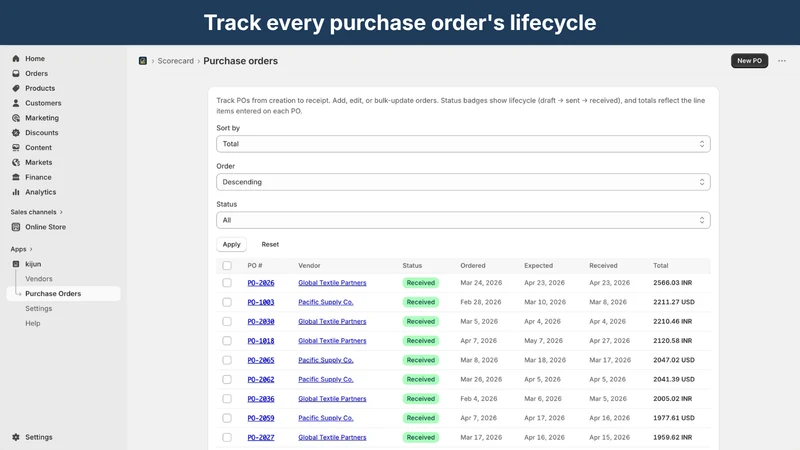
Task: Open the Sort by dropdown showing Total
Action: [463, 144]
